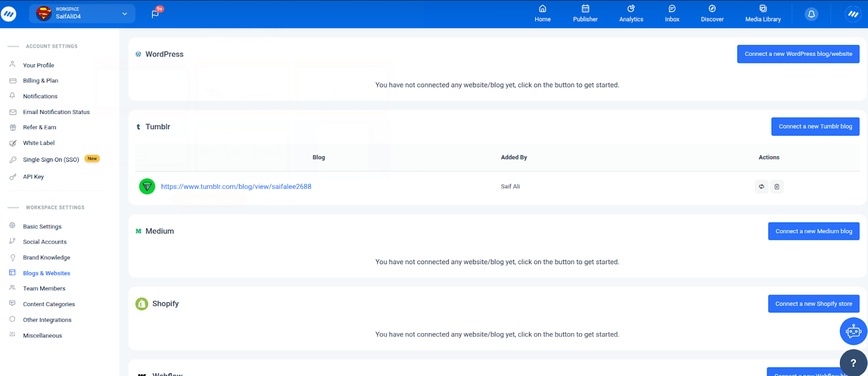
Task: Open the help question mark button
Action: (853, 363)
